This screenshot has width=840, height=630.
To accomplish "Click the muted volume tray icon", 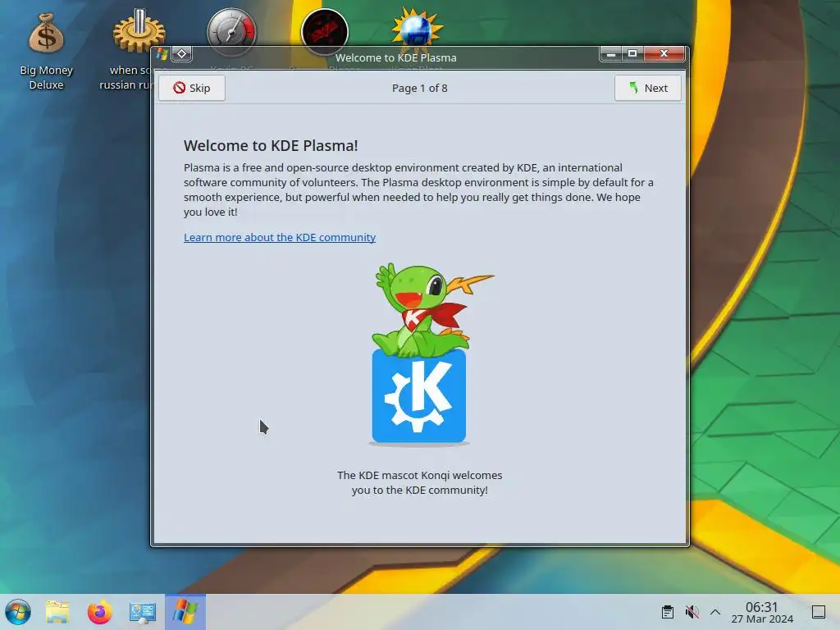I will pos(692,612).
